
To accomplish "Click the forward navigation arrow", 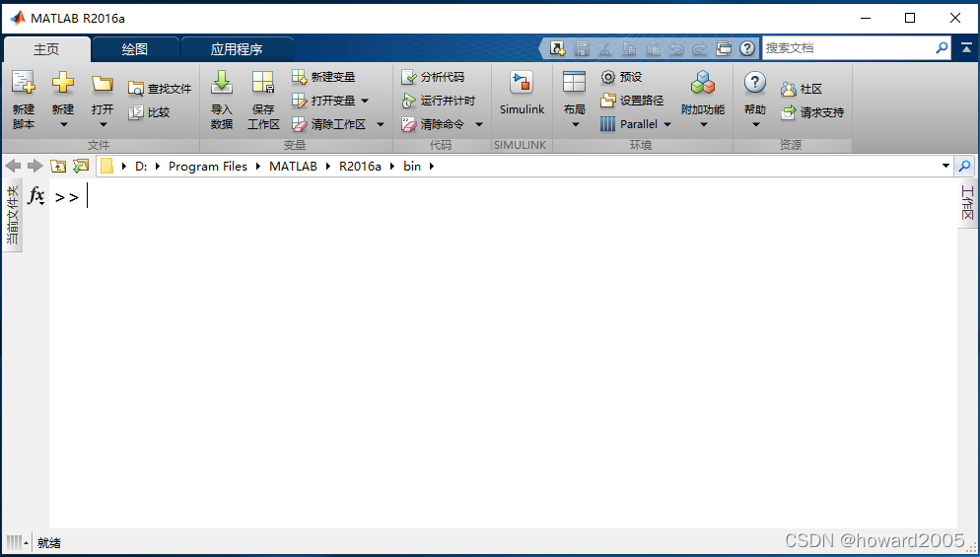I will 35,166.
